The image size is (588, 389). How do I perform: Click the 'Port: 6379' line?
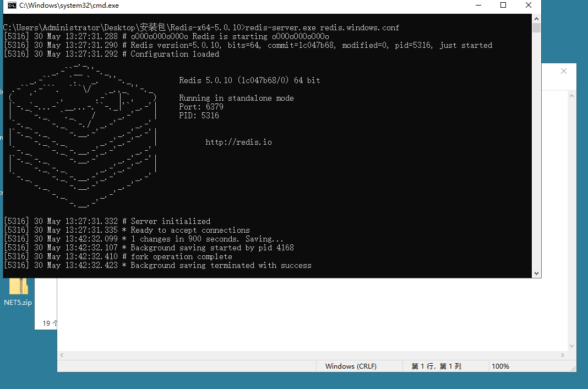[x=201, y=107]
